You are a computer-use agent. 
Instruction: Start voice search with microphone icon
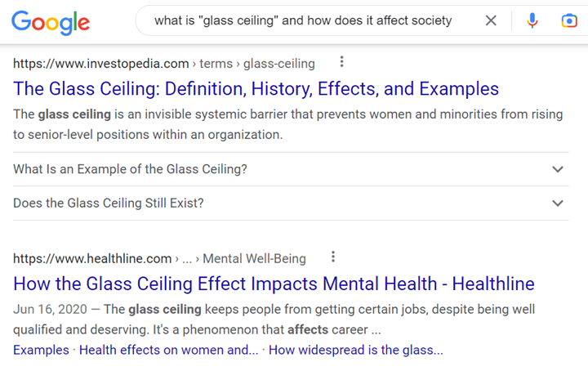532,20
